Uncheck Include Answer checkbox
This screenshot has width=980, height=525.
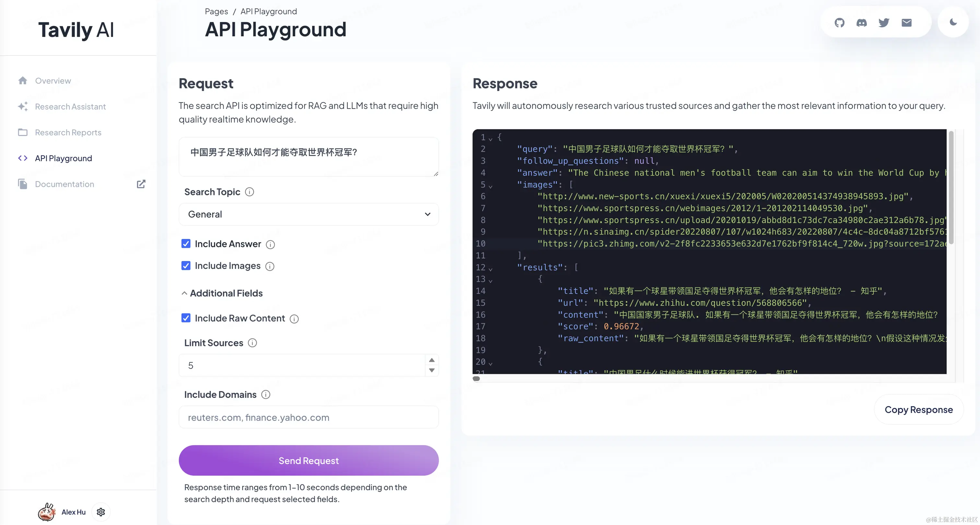[186, 244]
